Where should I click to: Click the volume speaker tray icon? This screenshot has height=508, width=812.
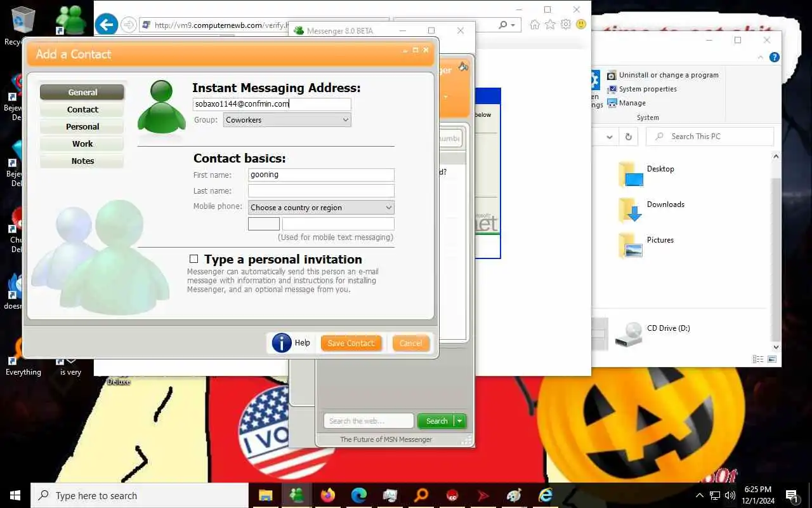pyautogui.click(x=730, y=495)
